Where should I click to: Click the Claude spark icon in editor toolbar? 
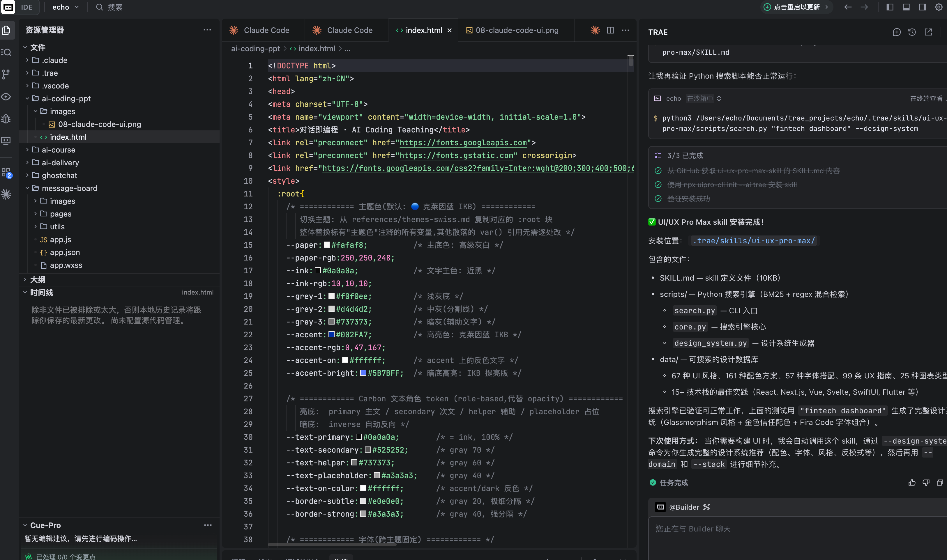coord(595,30)
